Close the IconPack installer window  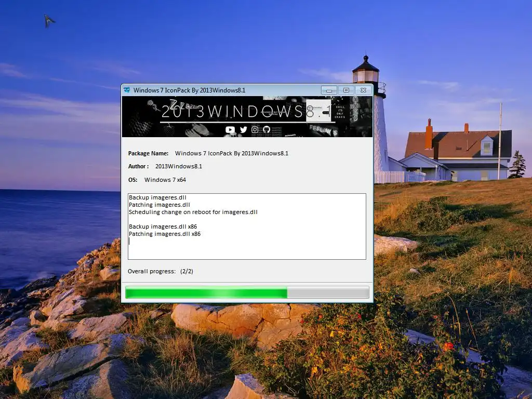click(x=363, y=90)
